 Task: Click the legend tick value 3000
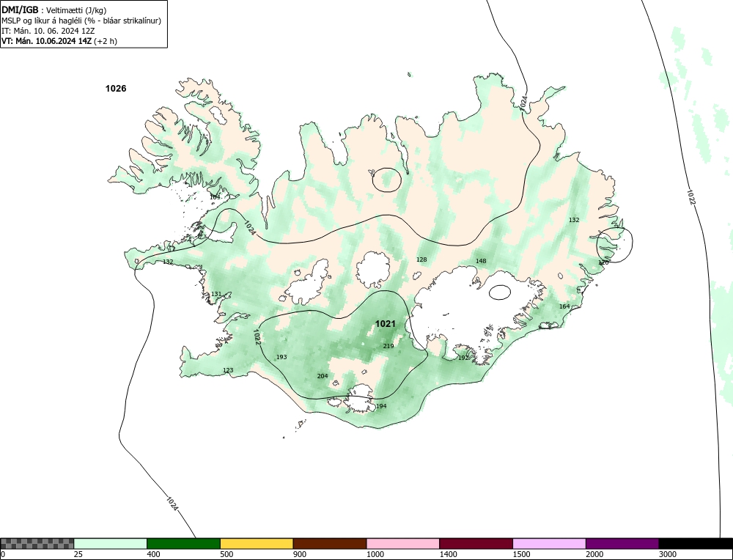668,555
